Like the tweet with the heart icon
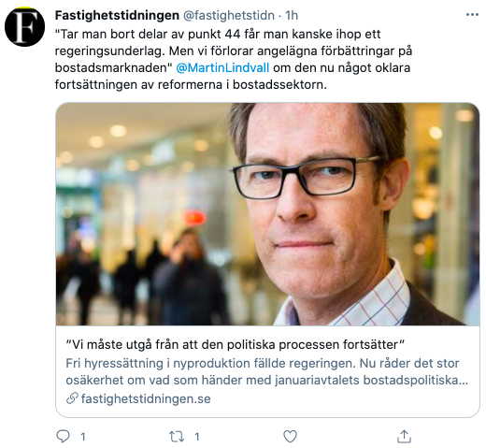 pyautogui.click(x=290, y=436)
